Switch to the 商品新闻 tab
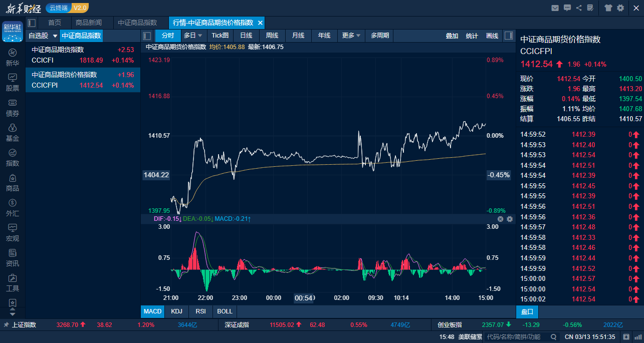The width and height of the screenshot is (644, 343). pos(89,23)
